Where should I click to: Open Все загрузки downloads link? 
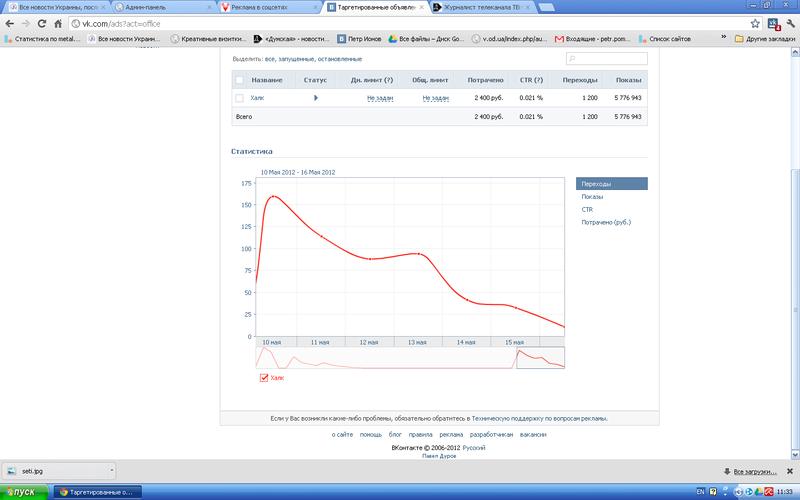point(755,471)
